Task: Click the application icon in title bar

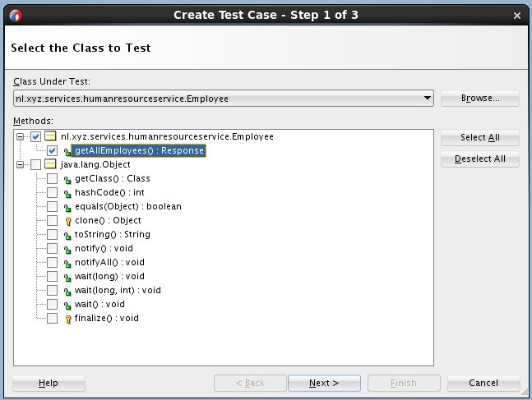Action: (x=16, y=15)
